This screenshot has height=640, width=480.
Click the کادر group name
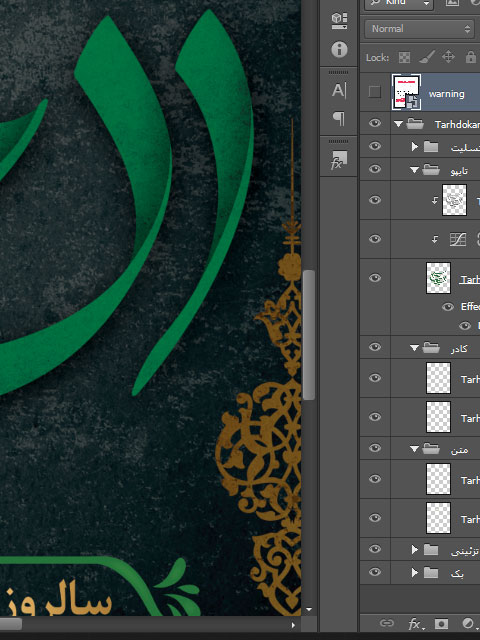tap(459, 348)
